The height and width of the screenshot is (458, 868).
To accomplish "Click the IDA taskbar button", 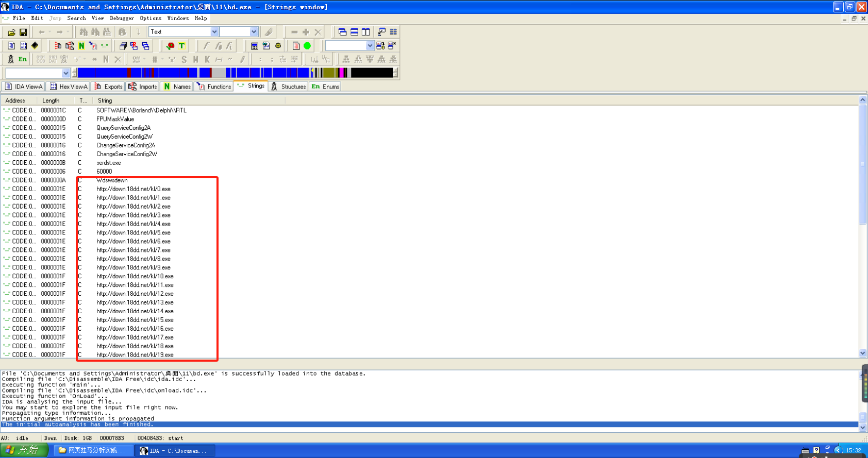I will pos(175,451).
